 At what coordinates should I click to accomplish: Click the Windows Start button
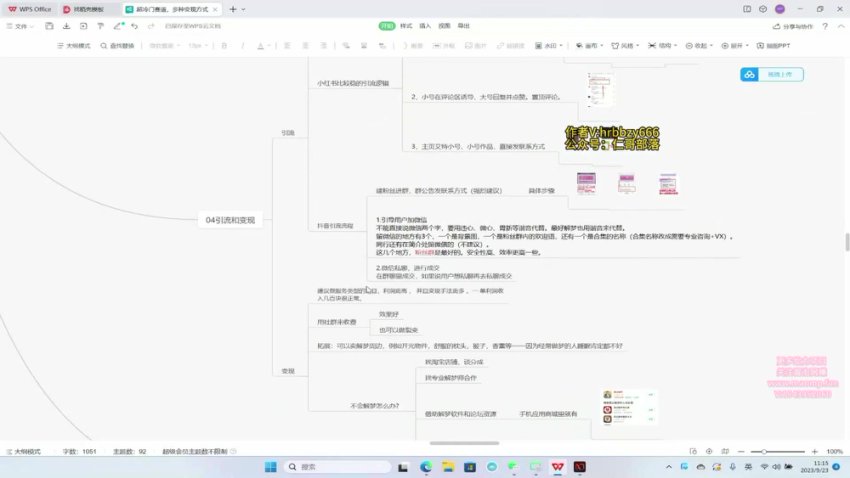tap(270, 466)
